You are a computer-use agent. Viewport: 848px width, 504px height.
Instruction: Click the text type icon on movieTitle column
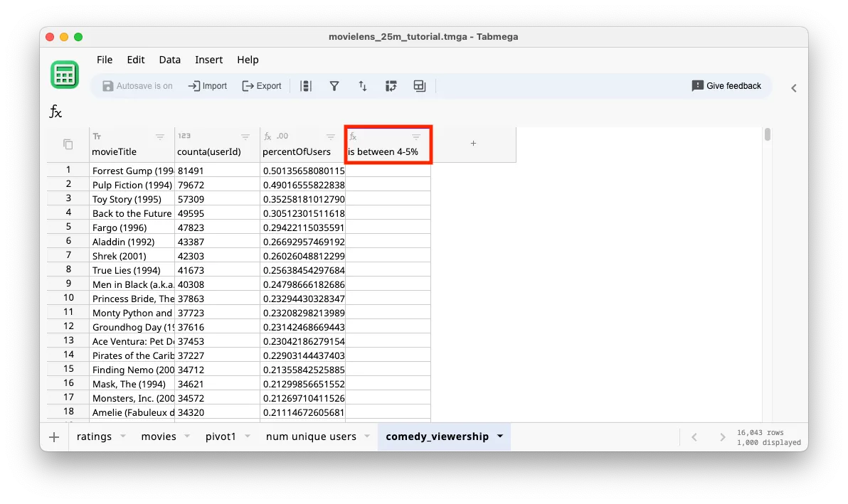coord(97,136)
